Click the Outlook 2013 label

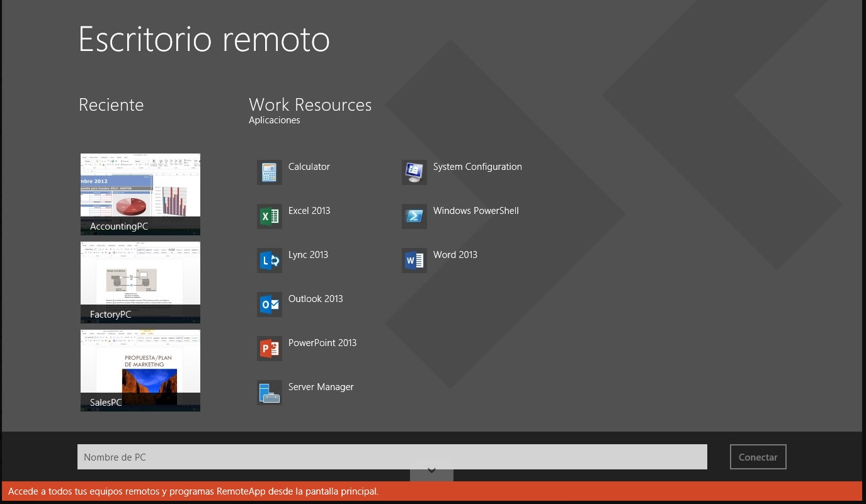[316, 299]
